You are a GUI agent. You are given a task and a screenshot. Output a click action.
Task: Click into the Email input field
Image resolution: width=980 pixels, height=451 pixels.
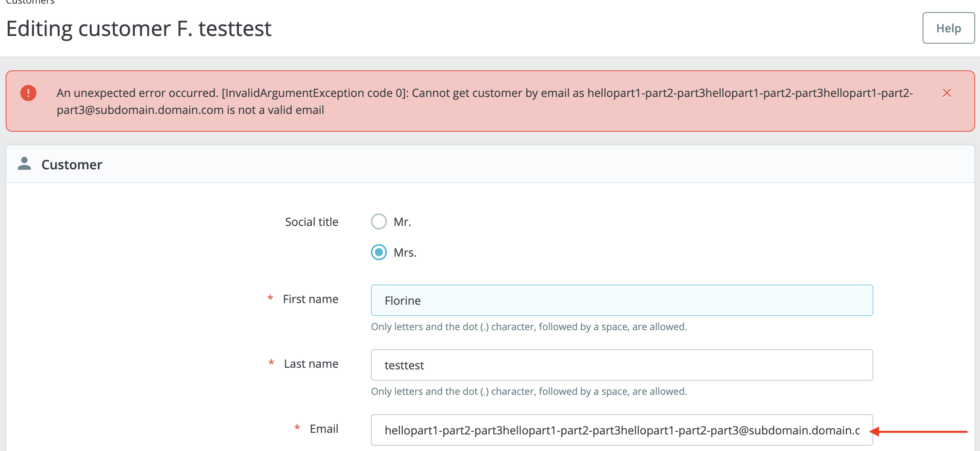click(621, 430)
